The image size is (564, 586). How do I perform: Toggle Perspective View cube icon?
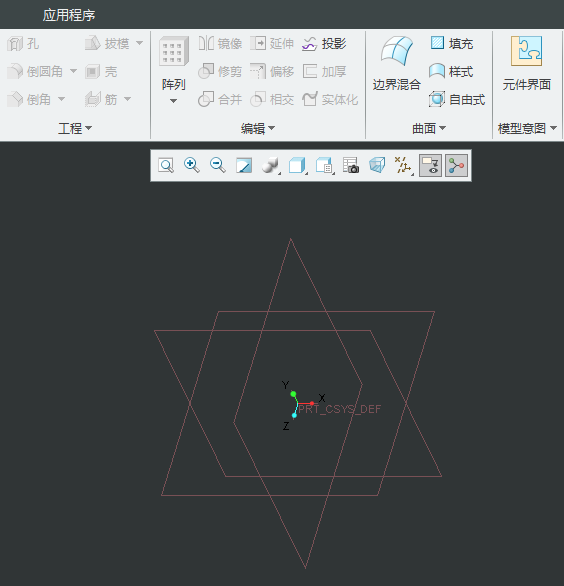377,165
